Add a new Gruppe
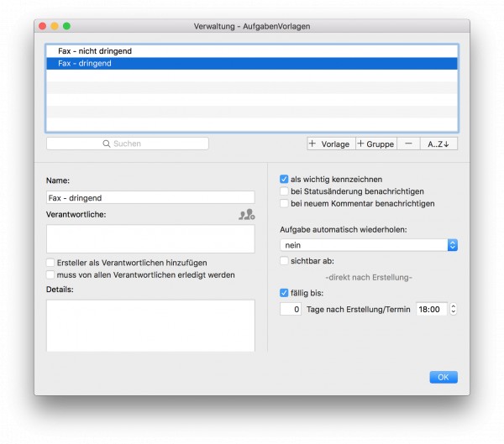The width and height of the screenshot is (504, 444). 376,144
